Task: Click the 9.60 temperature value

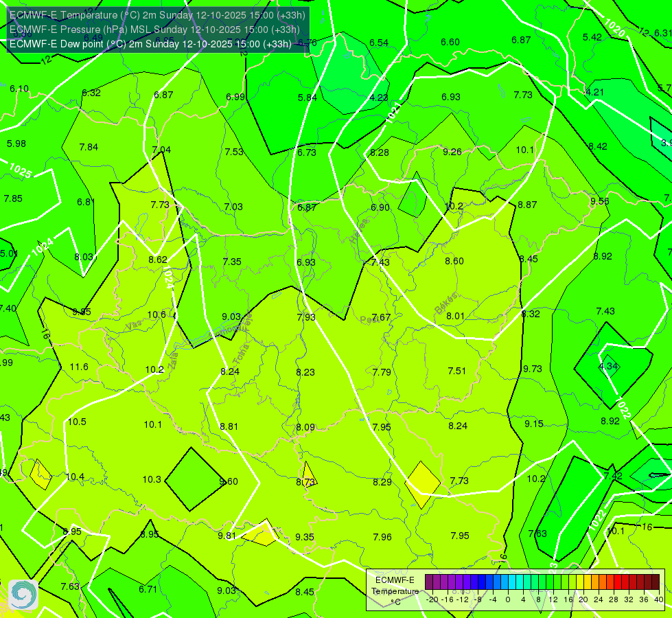Action: point(229,481)
